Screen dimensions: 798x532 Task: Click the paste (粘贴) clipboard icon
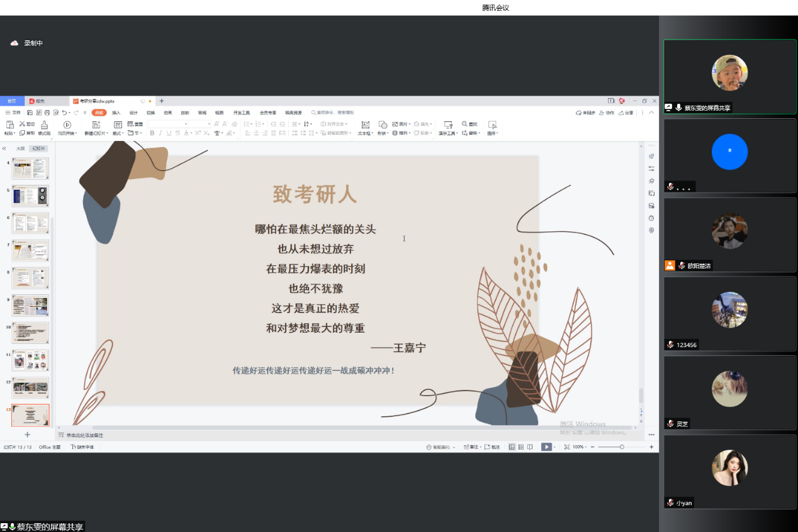pos(9,125)
